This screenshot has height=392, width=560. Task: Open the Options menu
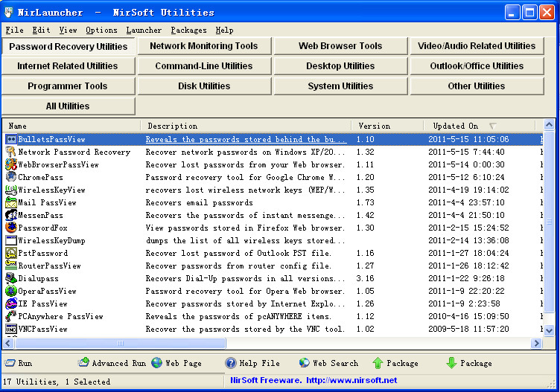pyautogui.click(x=101, y=30)
